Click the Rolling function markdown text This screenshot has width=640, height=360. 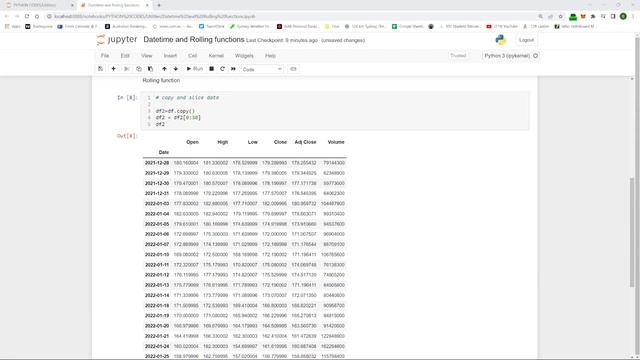click(161, 80)
